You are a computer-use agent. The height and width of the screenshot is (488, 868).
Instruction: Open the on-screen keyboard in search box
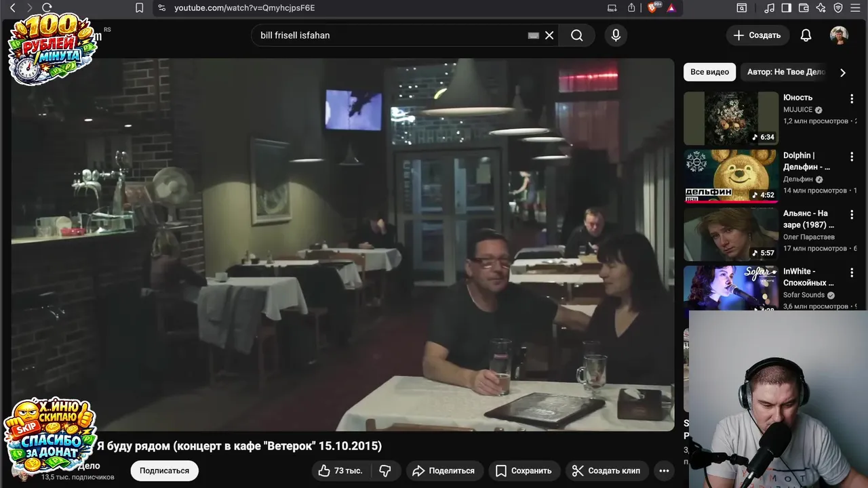[x=534, y=35]
